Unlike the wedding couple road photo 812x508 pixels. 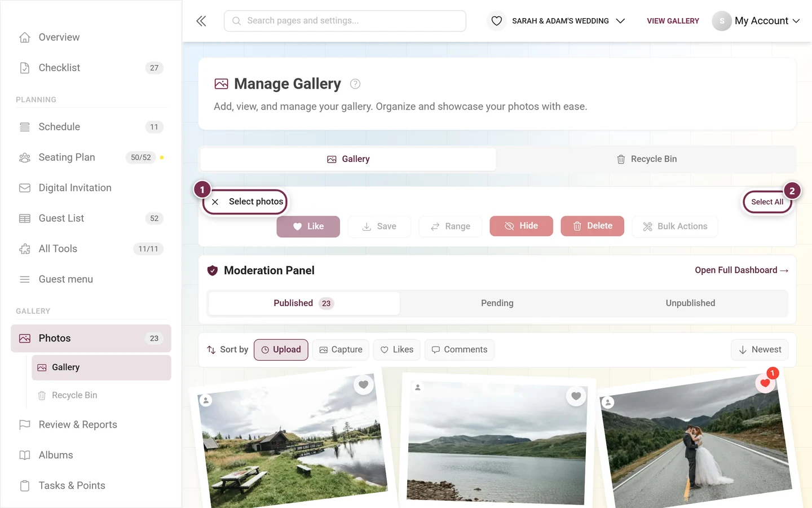[765, 383]
